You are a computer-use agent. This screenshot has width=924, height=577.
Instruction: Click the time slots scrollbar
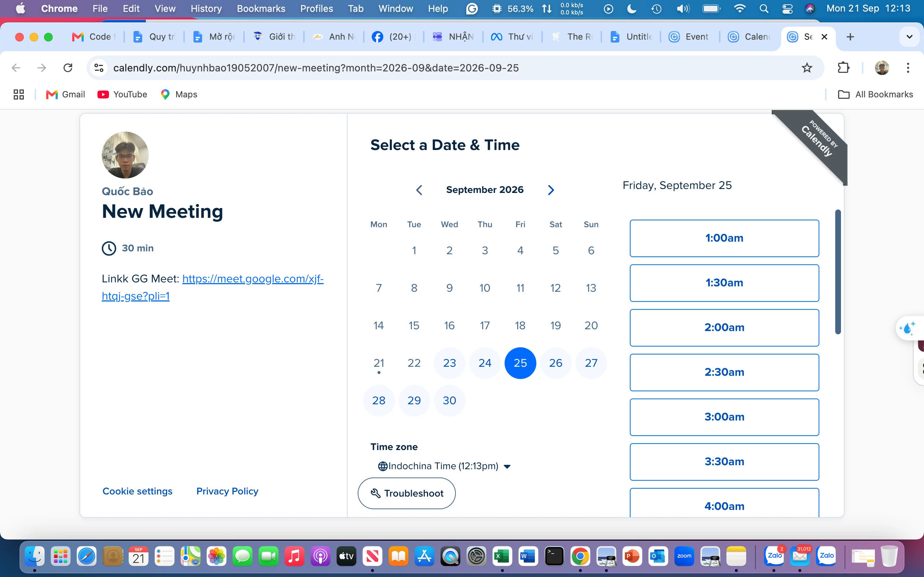coord(838,272)
